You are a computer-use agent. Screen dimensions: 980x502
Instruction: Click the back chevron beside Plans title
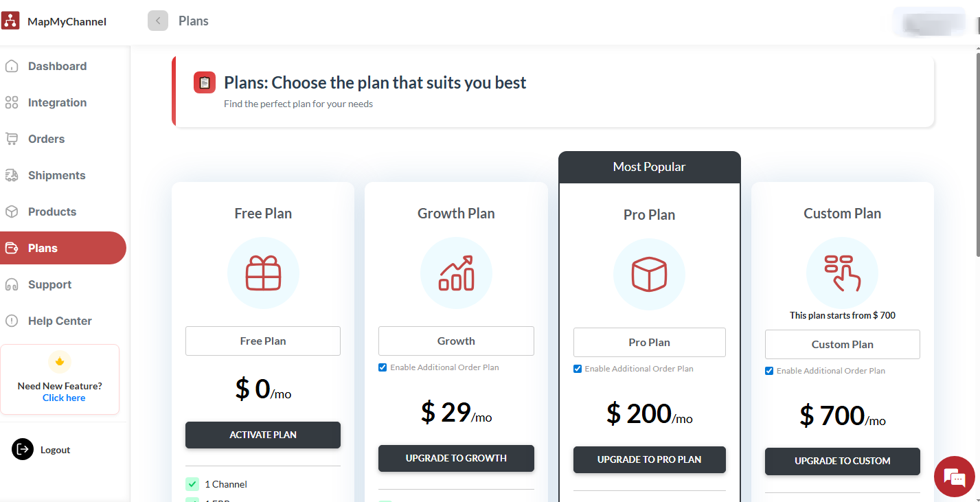coord(158,21)
